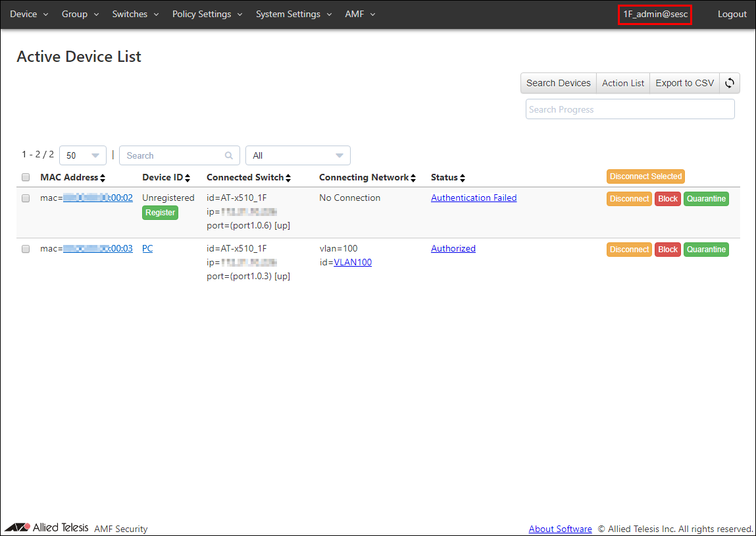This screenshot has height=536, width=756.
Task: Check the box for the MAC ending 00:03
Action: [26, 249]
